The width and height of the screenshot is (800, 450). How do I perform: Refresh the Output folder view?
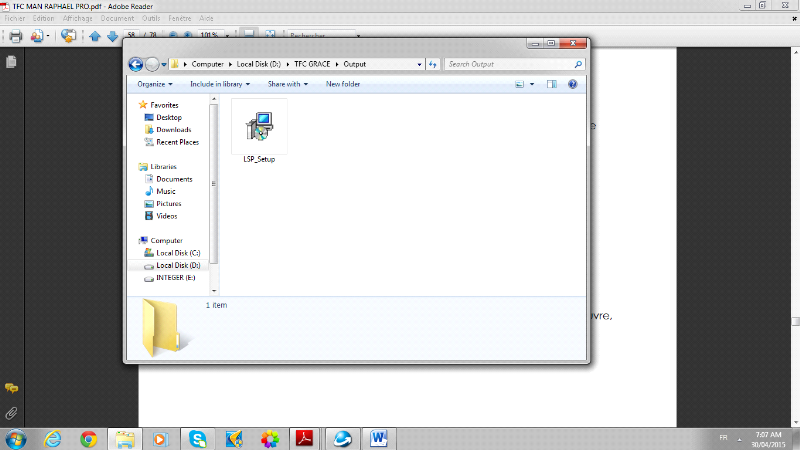pos(433,64)
